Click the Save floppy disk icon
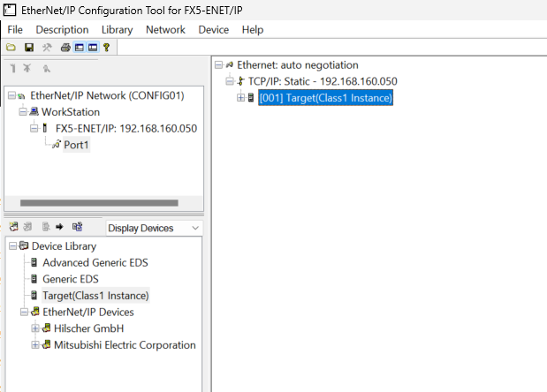 click(x=29, y=47)
